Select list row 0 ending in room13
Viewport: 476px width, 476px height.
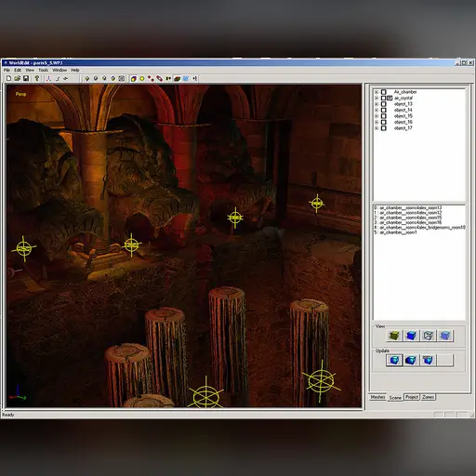click(x=408, y=207)
